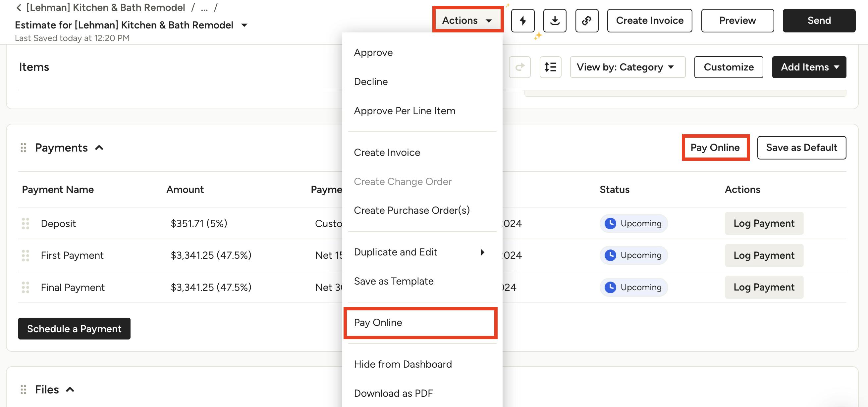
Task: Click the lightning bolt automation icon
Action: pos(522,21)
